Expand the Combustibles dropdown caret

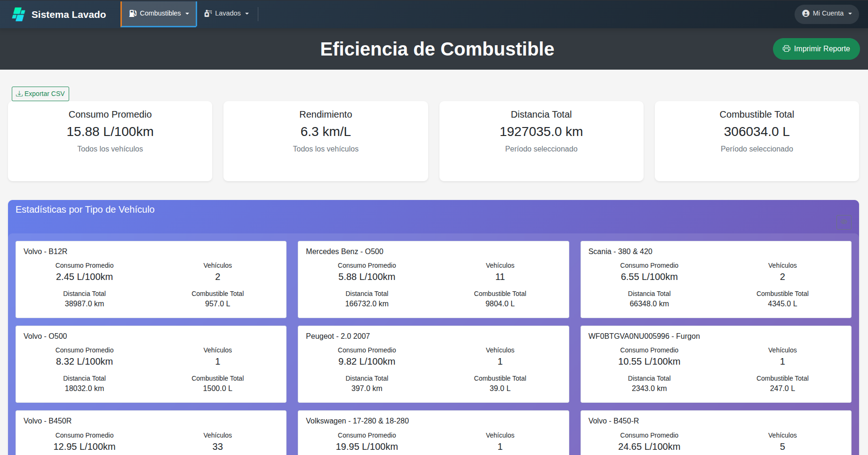tap(188, 14)
